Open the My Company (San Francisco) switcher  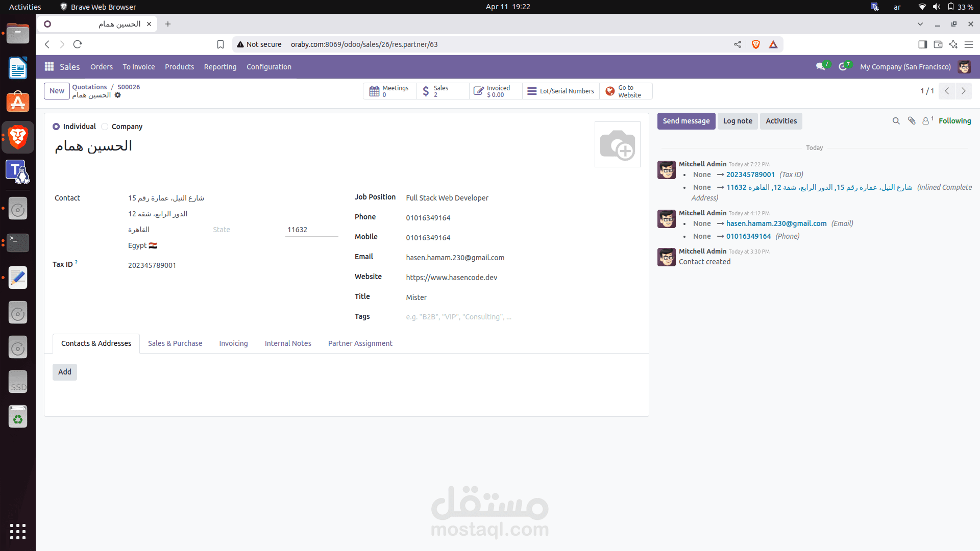905,67
